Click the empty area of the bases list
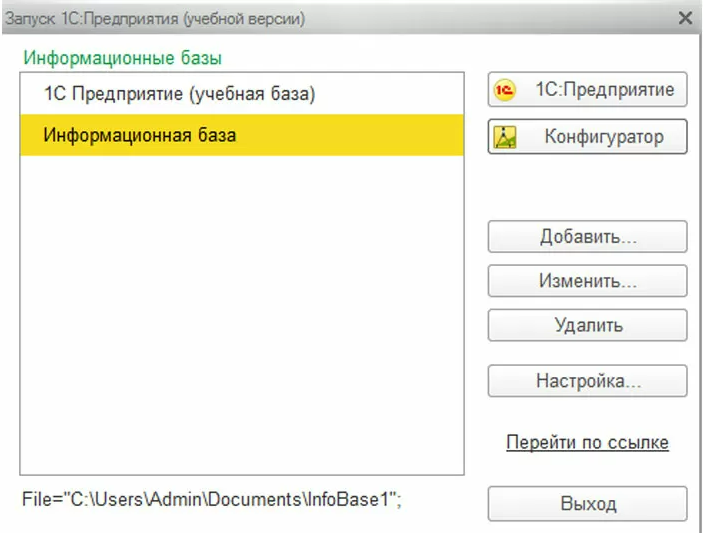 [x=240, y=320]
